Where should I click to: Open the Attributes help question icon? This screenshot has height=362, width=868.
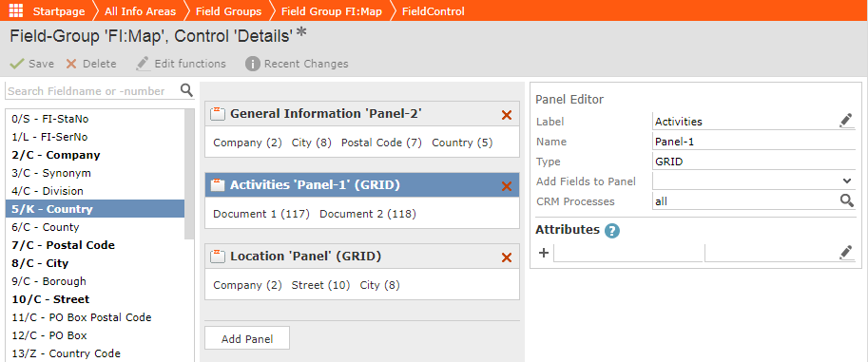(x=611, y=230)
